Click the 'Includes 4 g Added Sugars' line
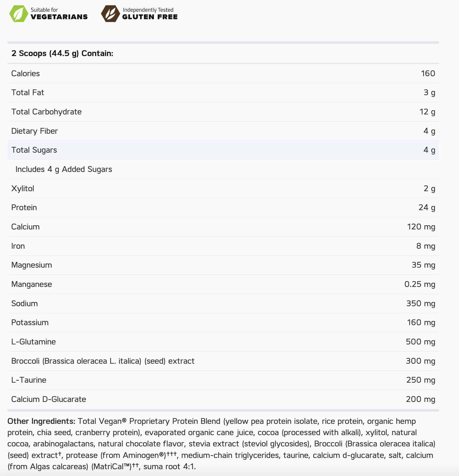 click(x=64, y=169)
